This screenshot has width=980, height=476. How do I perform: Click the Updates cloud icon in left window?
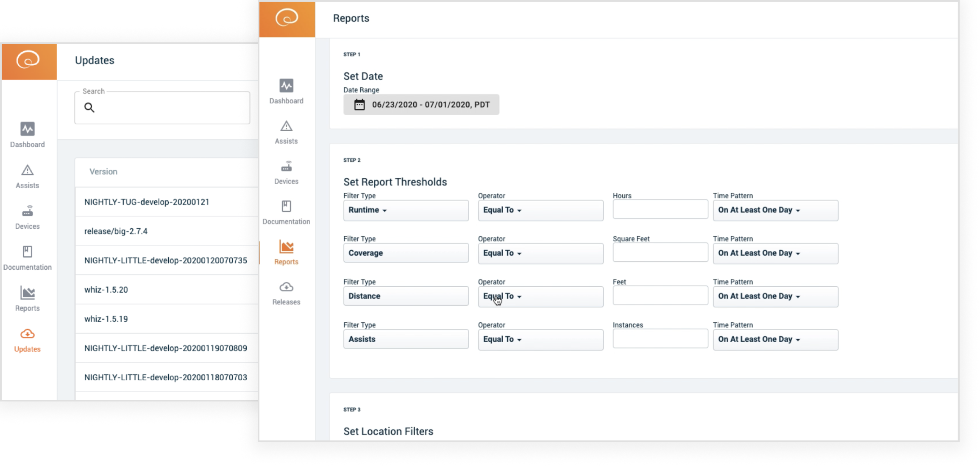pyautogui.click(x=28, y=334)
